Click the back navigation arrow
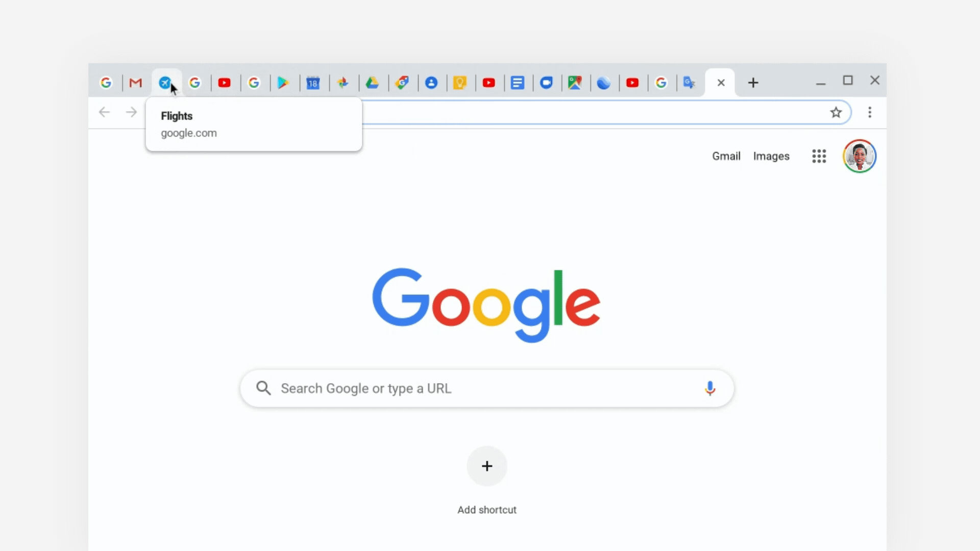Screen dimensions: 980x551 click(104, 112)
